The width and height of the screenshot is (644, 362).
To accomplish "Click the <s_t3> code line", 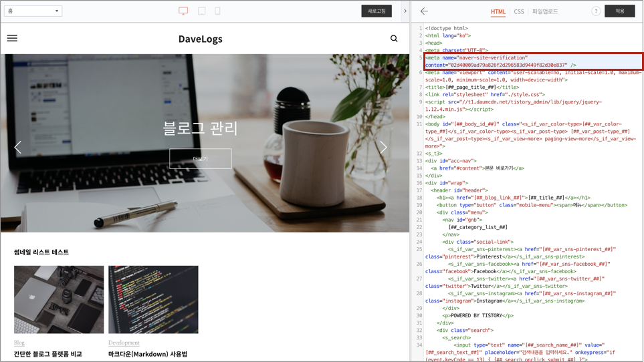I will (x=434, y=154).
